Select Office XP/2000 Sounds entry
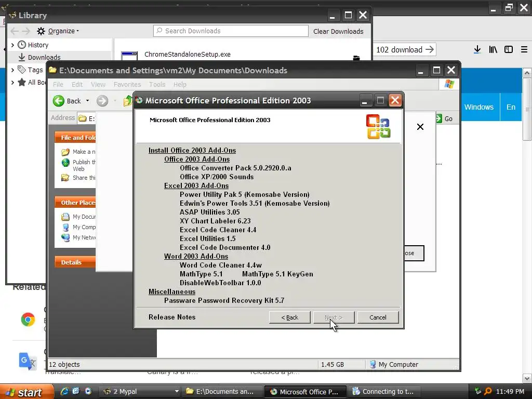 pos(217,177)
